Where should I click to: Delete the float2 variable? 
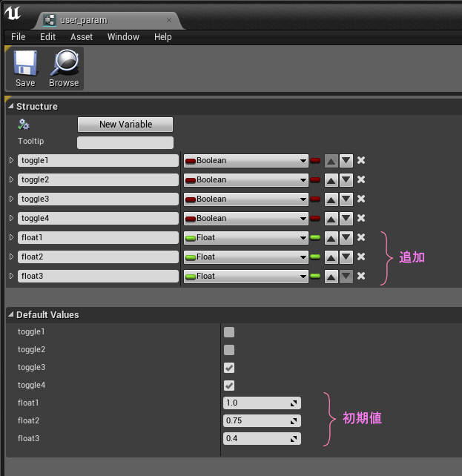click(361, 257)
